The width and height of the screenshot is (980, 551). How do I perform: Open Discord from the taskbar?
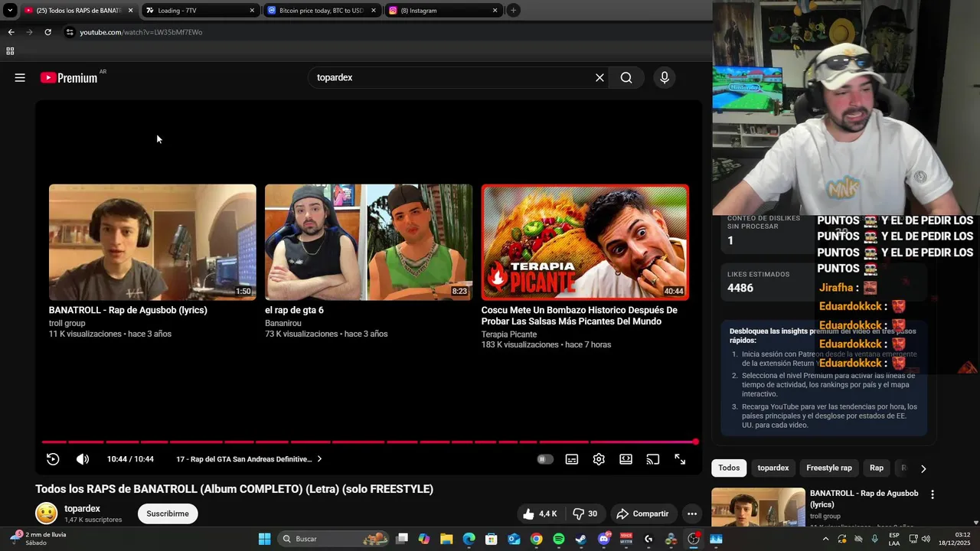coord(603,539)
